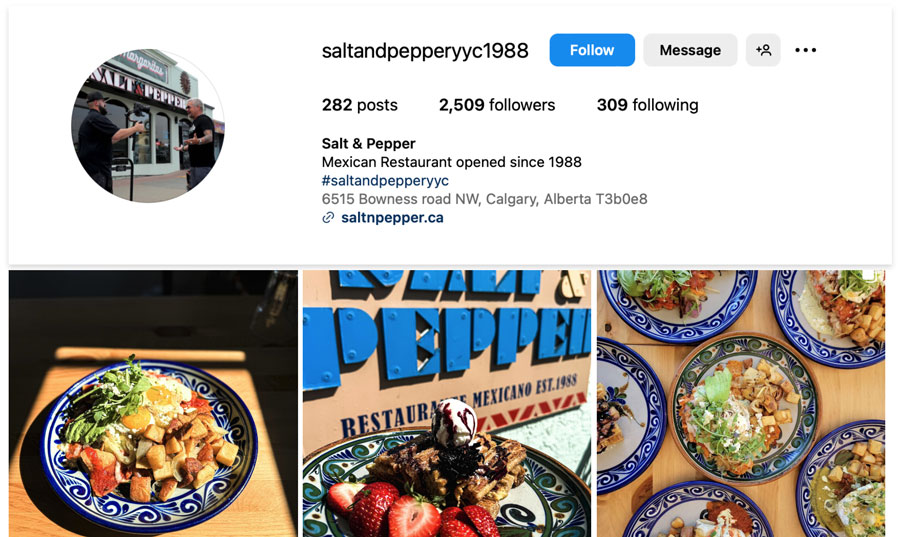The image size is (900, 537).
Task: Click the Mexican Restaurant bio description
Action: coord(452,162)
